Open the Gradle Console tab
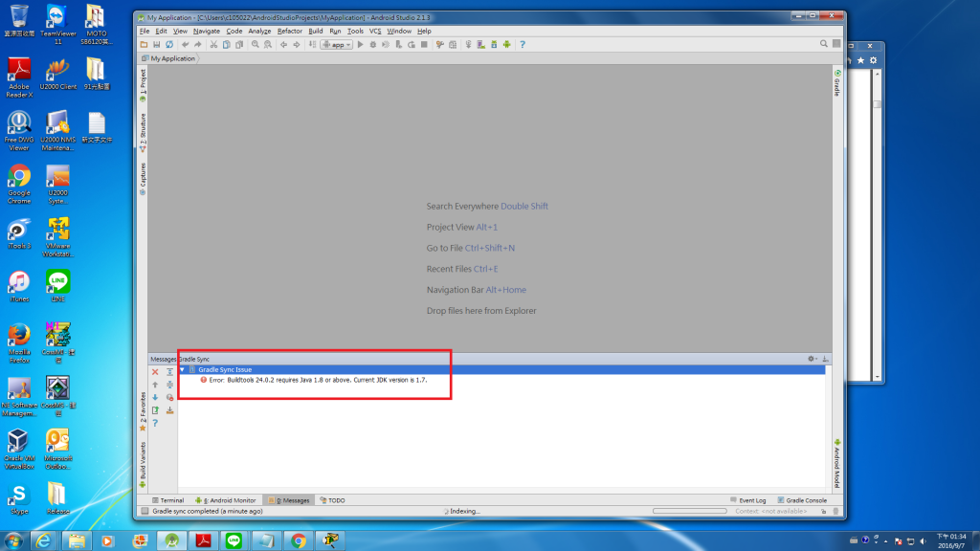 click(x=802, y=500)
